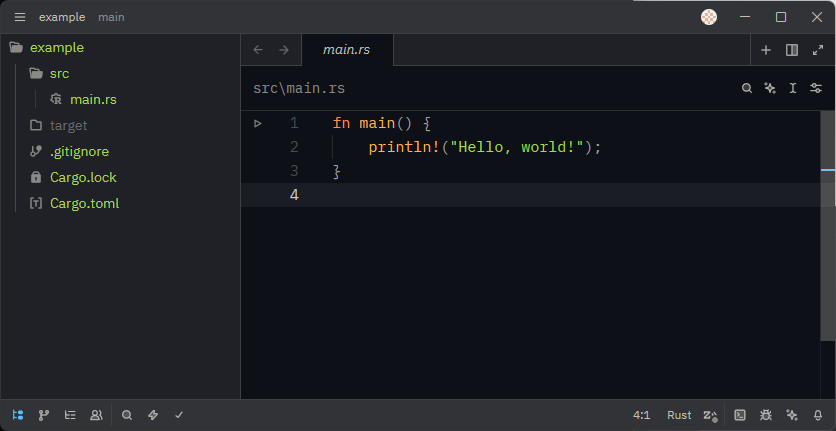Open inline assist sparkle icon in editor toolbar
This screenshot has height=431, width=836.
coord(770,89)
